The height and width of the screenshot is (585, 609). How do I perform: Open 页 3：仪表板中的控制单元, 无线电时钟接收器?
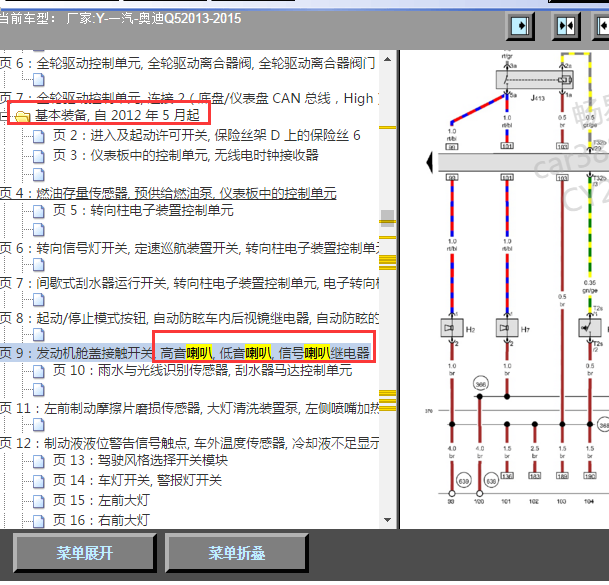coord(186,155)
